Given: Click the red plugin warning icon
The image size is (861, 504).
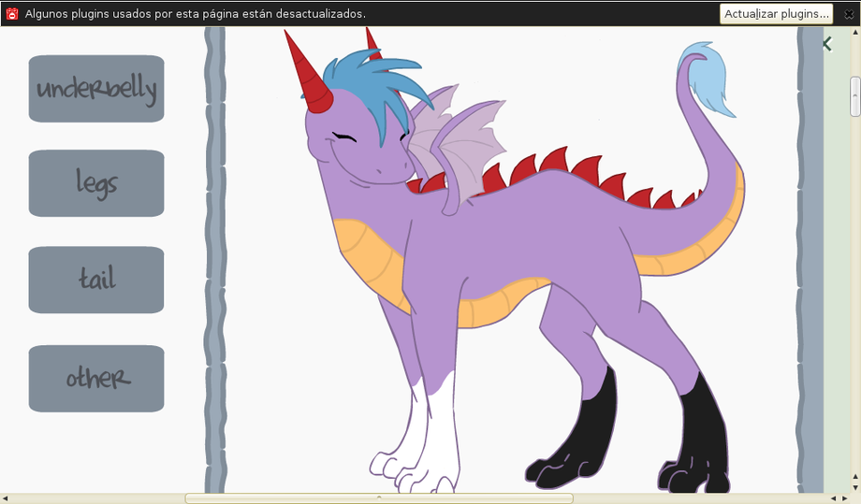Looking at the screenshot, I should pyautogui.click(x=12, y=14).
